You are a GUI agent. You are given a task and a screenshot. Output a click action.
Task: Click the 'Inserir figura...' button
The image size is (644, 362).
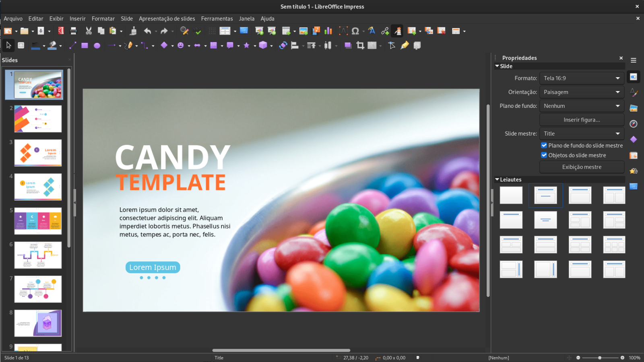pyautogui.click(x=581, y=119)
